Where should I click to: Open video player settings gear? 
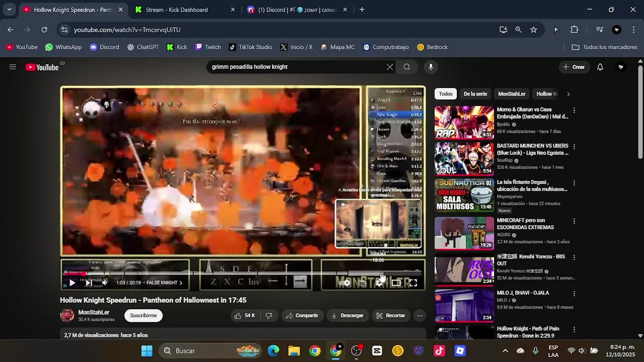[x=379, y=283]
